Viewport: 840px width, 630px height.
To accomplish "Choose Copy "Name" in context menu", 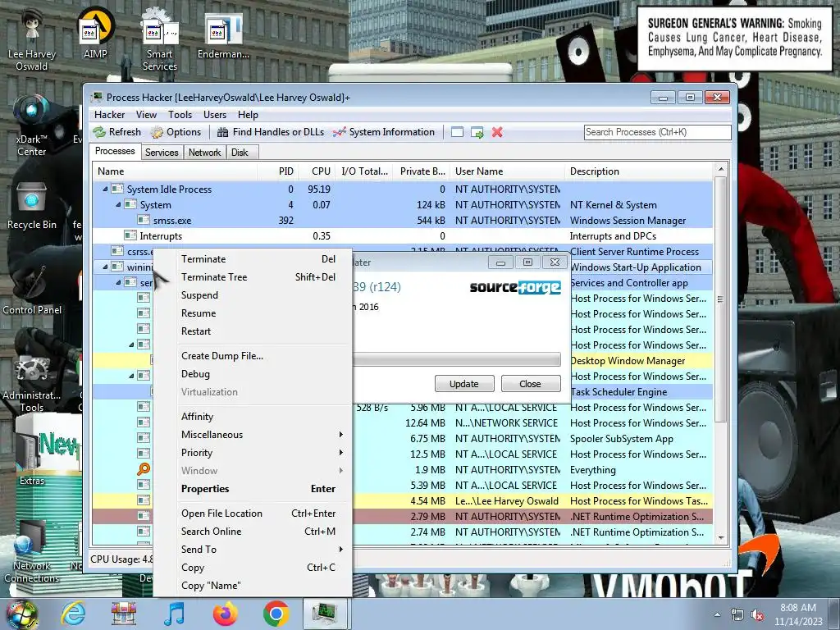I will tap(262, 586).
